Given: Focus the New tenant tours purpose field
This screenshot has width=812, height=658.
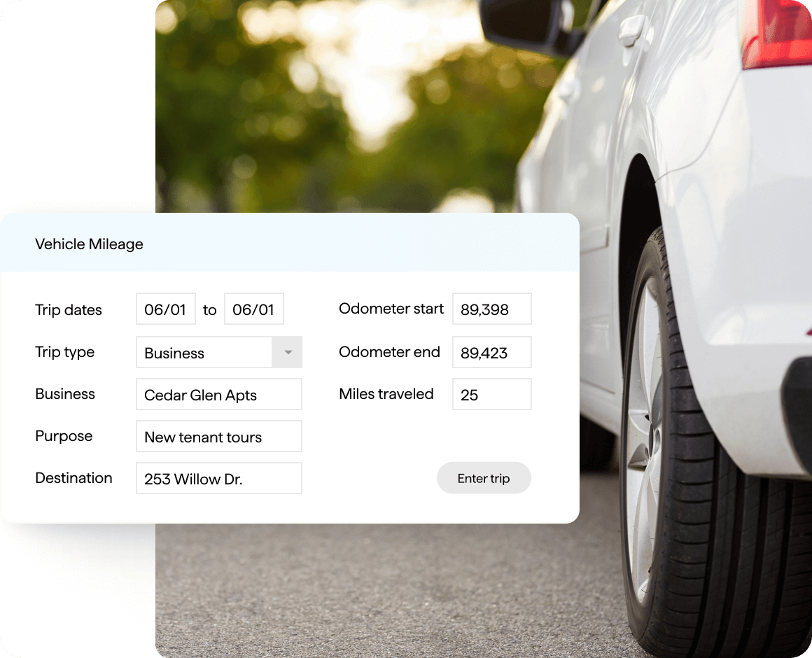Looking at the screenshot, I should click(x=218, y=436).
